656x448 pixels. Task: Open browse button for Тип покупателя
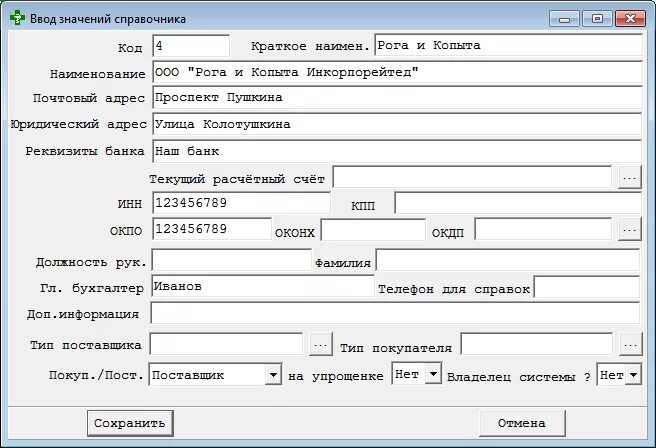(x=630, y=345)
